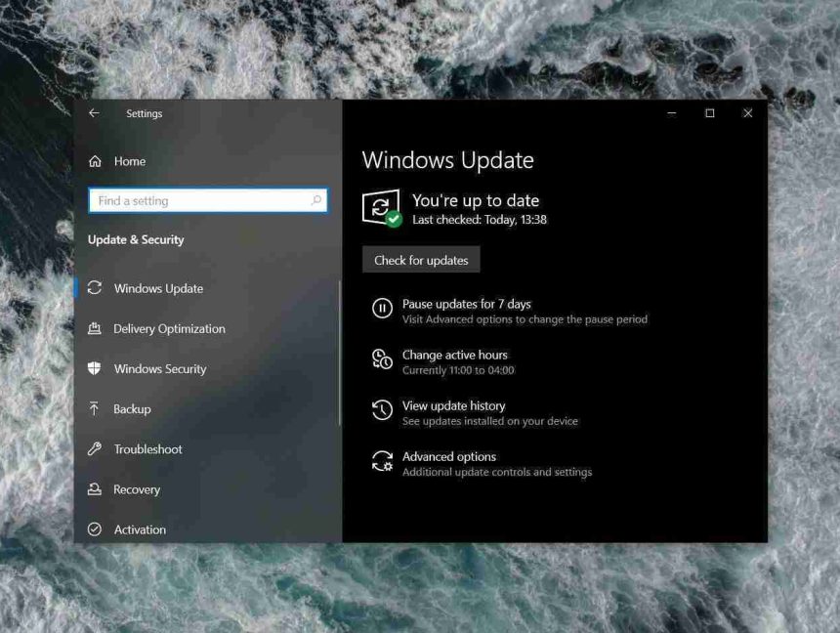Click the Windows Update sync icon in sidebar
Image resolution: width=840 pixels, height=633 pixels.
coord(95,288)
